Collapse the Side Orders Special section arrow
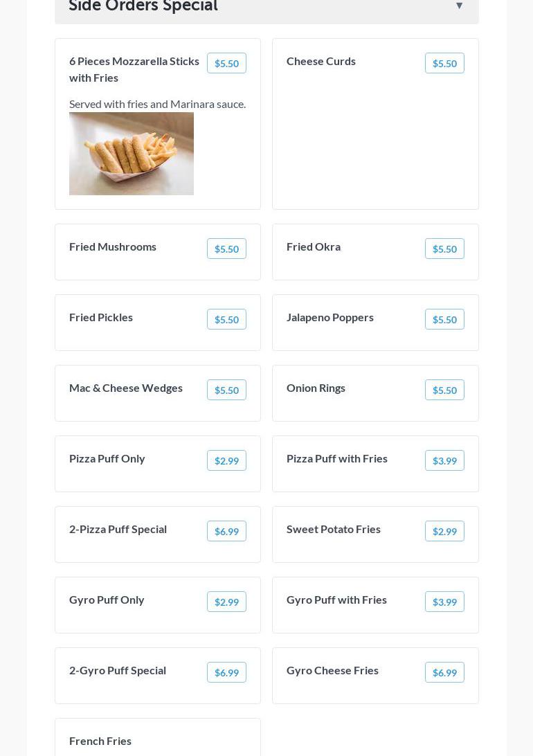Screen dimensions: 533x756 pyautogui.click(x=459, y=6)
